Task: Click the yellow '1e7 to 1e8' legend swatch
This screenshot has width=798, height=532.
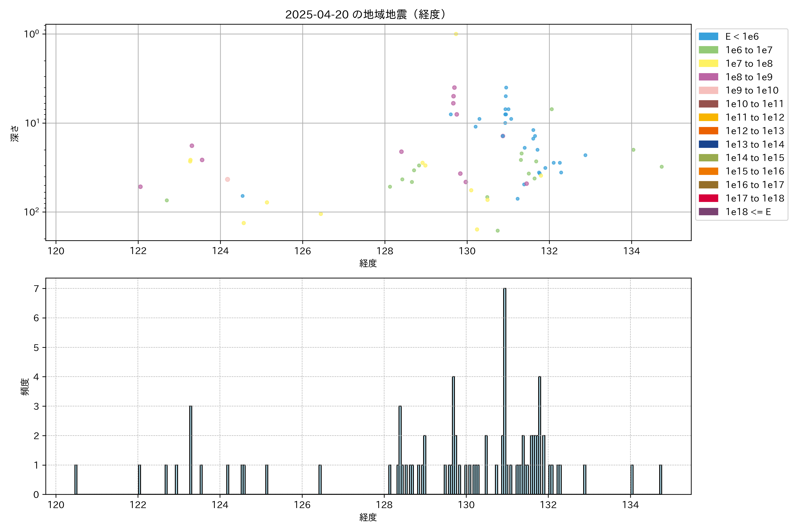Action: (x=708, y=63)
